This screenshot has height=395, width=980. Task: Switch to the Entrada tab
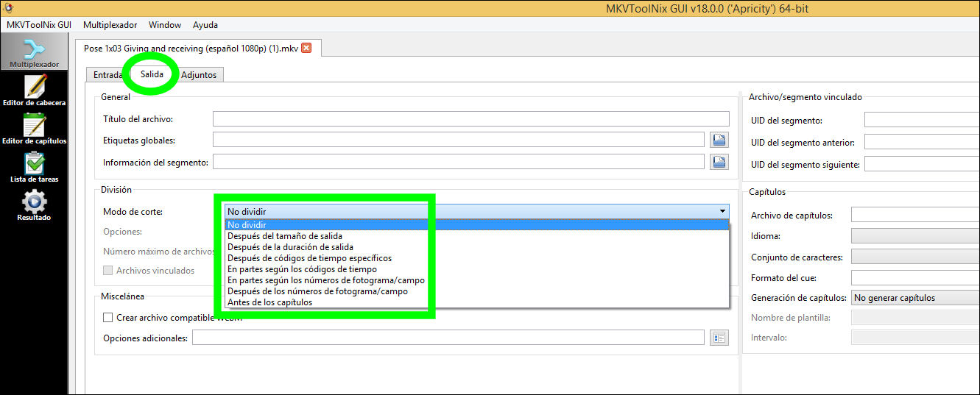(x=107, y=75)
